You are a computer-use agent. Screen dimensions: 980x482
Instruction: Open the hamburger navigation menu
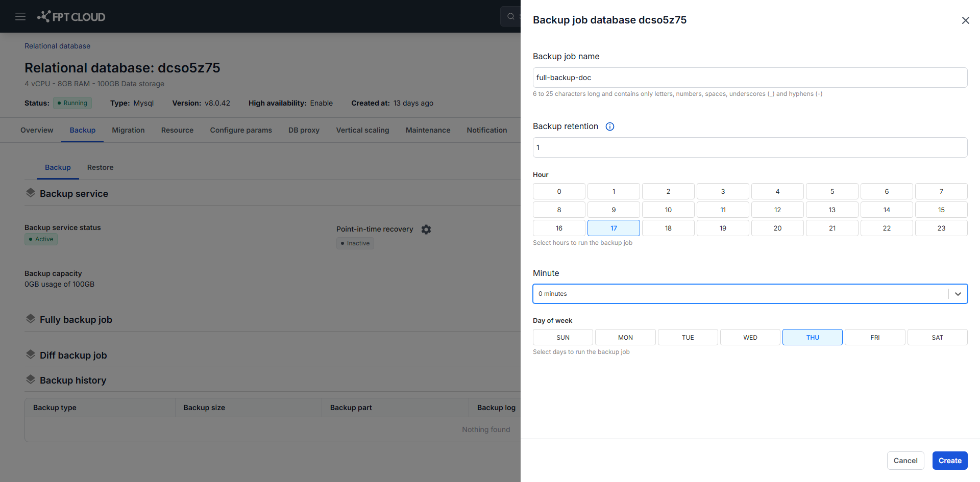click(20, 16)
